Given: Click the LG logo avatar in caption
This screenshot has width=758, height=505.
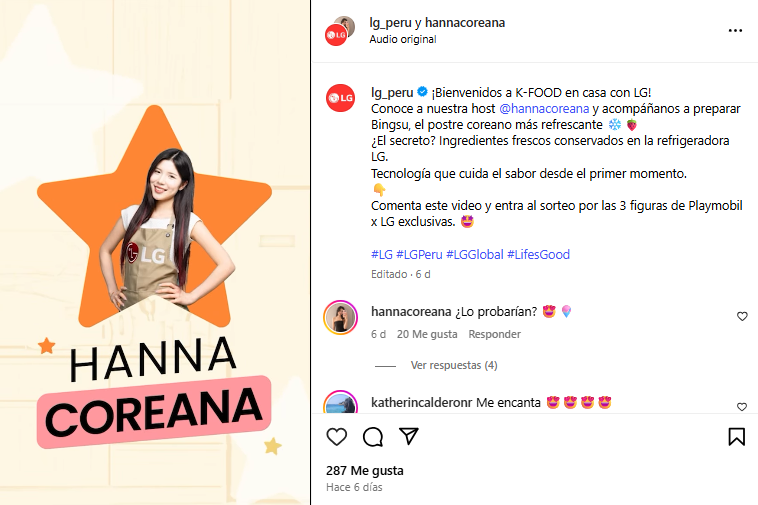Looking at the screenshot, I should click(x=340, y=98).
